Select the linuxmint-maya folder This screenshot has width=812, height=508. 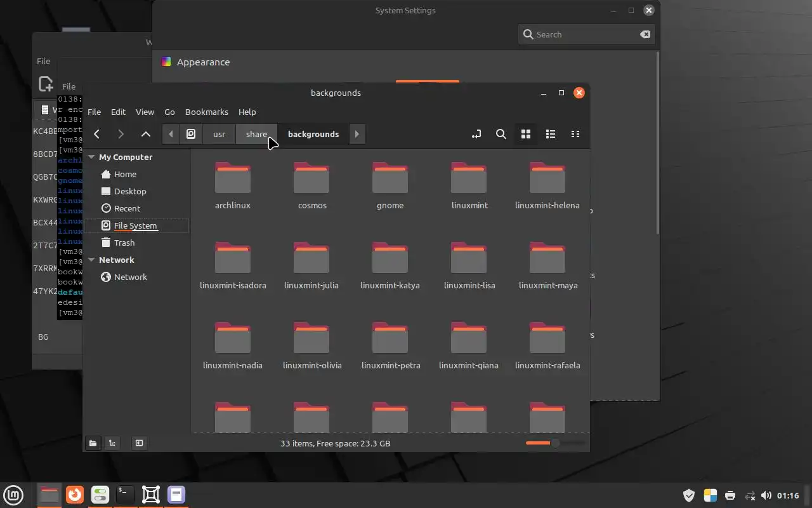(547, 265)
